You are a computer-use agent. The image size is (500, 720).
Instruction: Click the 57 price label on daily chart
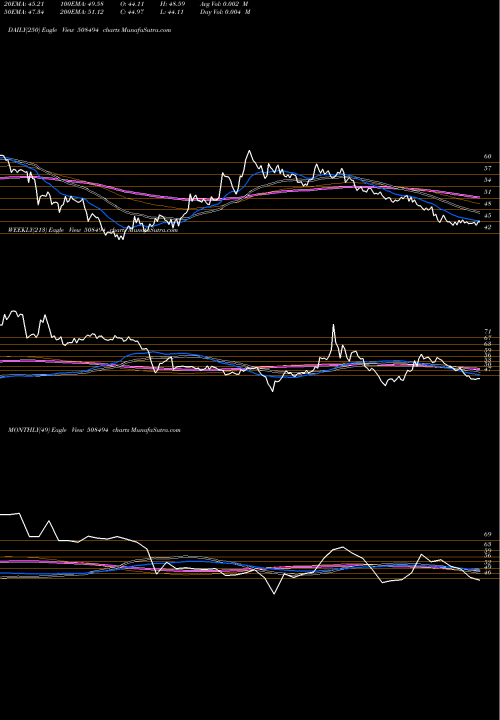[488, 169]
